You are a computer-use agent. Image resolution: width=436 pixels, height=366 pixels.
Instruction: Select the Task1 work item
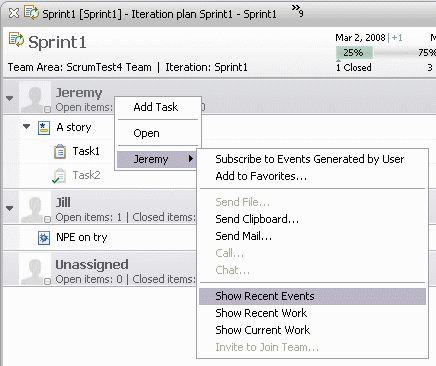[86, 151]
